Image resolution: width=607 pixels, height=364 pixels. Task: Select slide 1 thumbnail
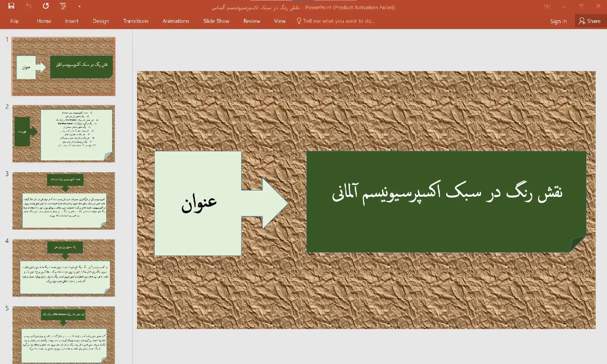tap(63, 66)
